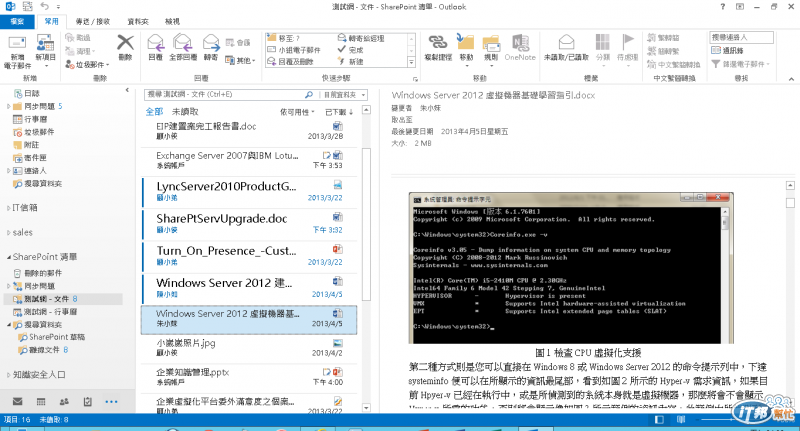Open the 檔案 (File) tab
The image size is (800, 431).
[17, 21]
